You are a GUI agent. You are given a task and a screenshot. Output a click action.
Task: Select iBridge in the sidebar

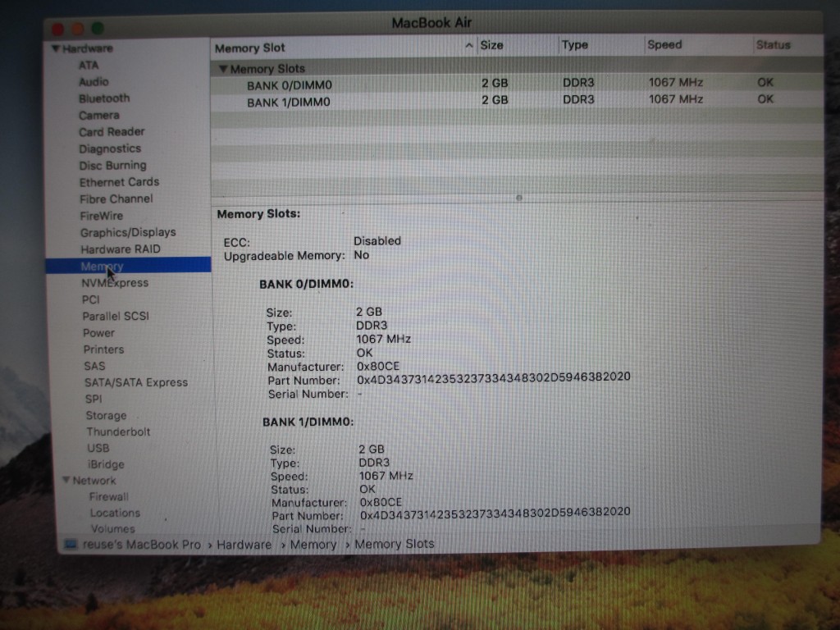(106, 464)
